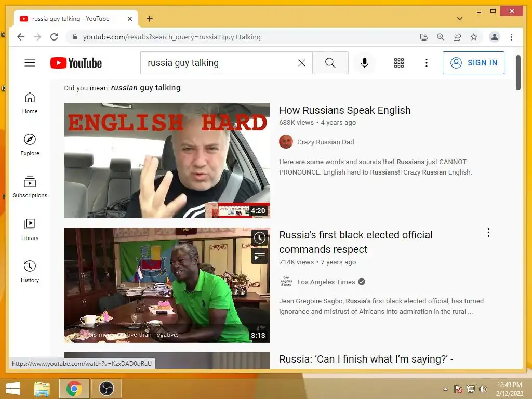Click the Crazy Russian Dad channel avatar
This screenshot has width=532, height=399.
pyautogui.click(x=286, y=142)
